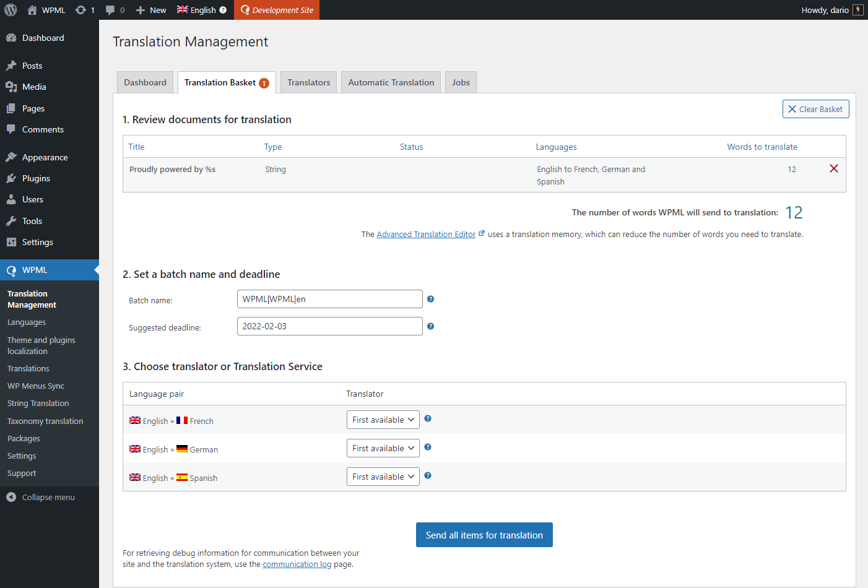Open WPML Settings submenu item

tap(22, 456)
